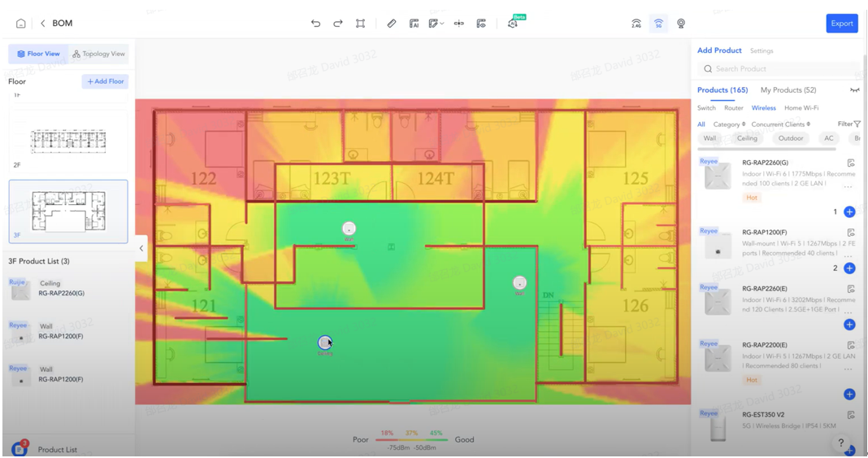868x458 pixels.
Task: Add RG-RAP2260(G) with its plus button
Action: click(849, 212)
